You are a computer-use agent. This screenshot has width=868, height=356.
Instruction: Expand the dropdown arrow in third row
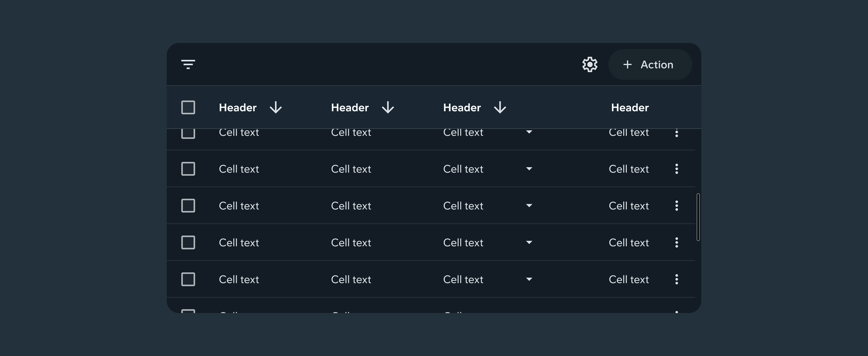[x=529, y=206]
